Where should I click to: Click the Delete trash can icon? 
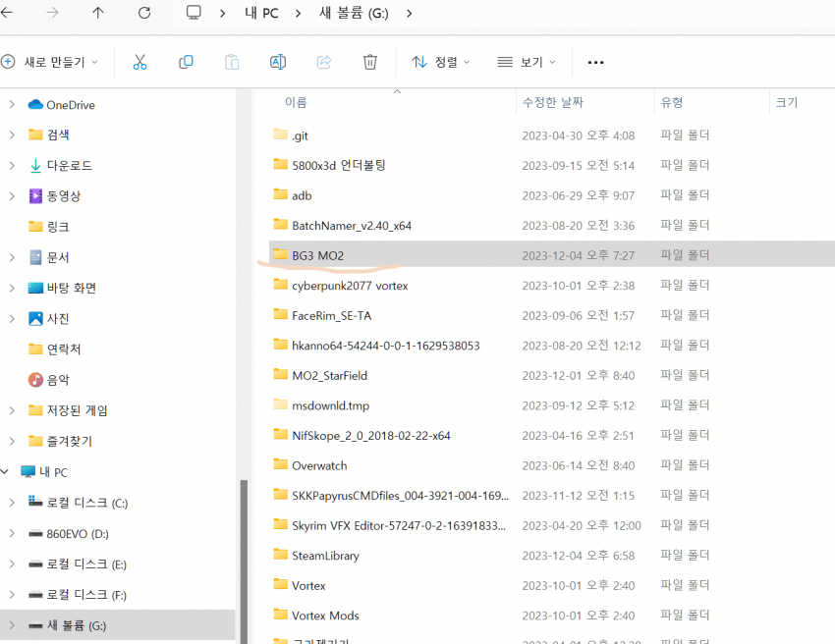pos(370,62)
